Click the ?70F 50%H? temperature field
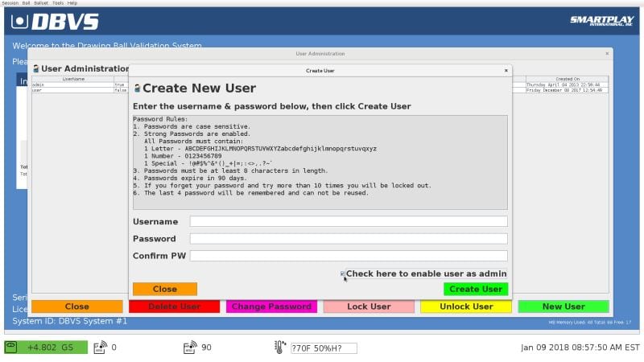Image resolution: width=644 pixels, height=362 pixels. point(324,348)
